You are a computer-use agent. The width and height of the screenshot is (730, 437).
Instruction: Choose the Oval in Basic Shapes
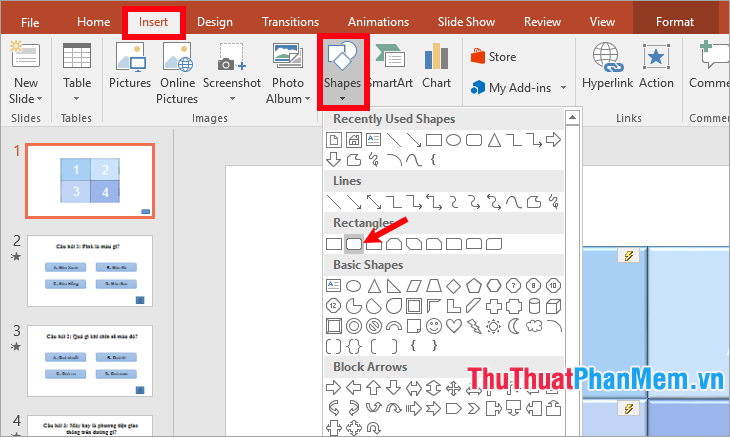pos(354,285)
